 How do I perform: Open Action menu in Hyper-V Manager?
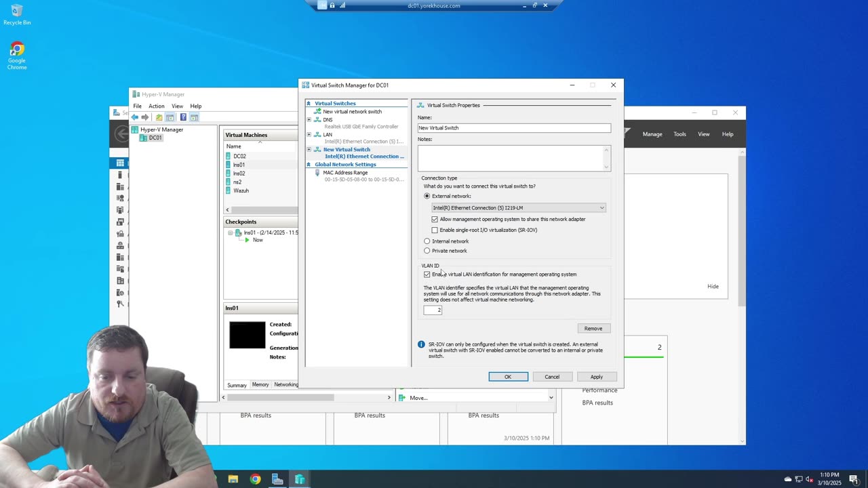[157, 106]
